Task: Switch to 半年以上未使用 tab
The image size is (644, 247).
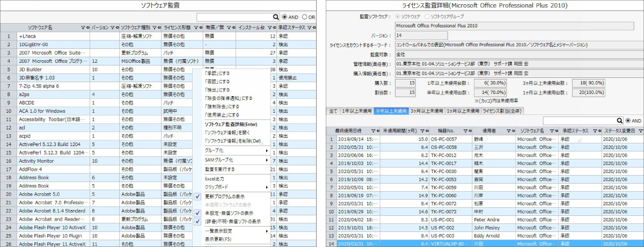Action: [x=391, y=111]
